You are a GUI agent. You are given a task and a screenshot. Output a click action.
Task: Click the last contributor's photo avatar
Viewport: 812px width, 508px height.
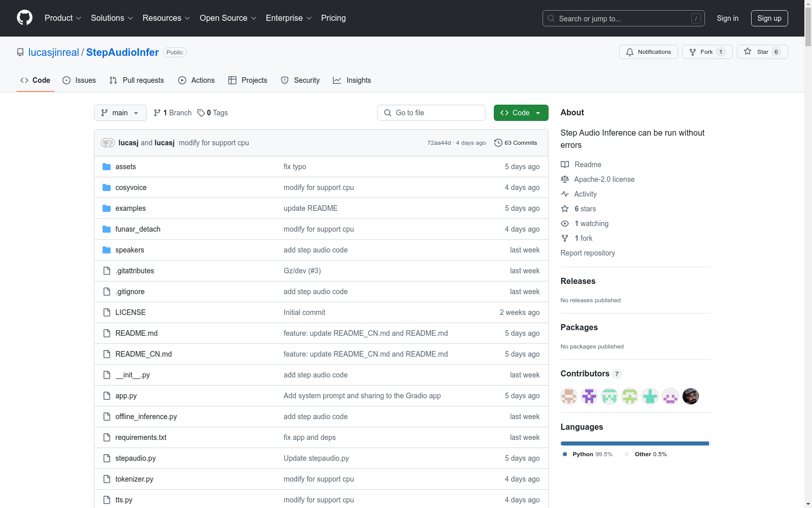[x=690, y=396]
